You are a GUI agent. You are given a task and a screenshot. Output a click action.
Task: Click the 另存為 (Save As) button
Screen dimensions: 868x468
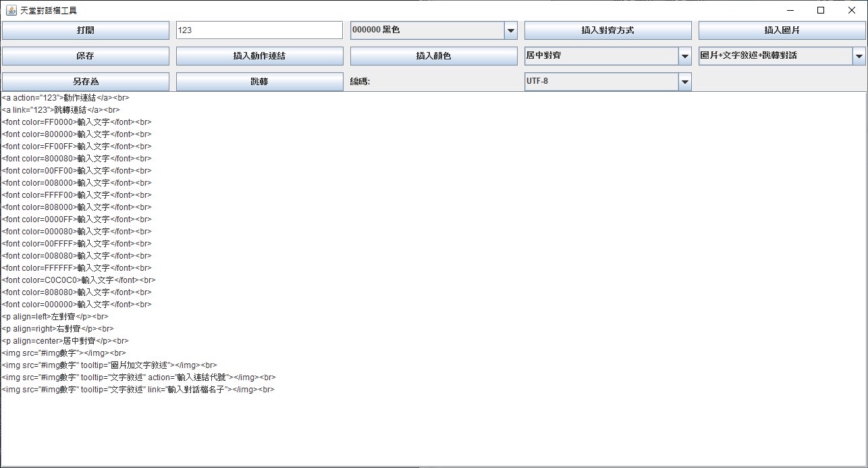pyautogui.click(x=86, y=82)
